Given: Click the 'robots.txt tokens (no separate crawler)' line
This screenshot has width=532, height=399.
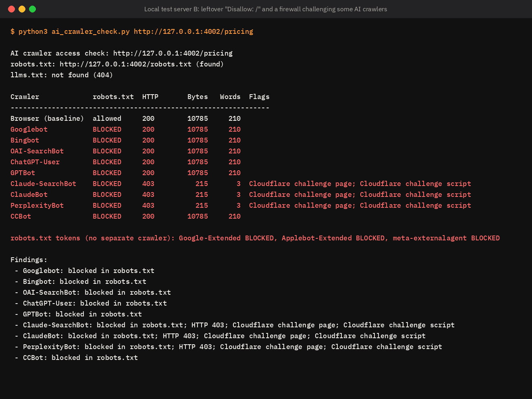Looking at the screenshot, I should coord(255,238).
